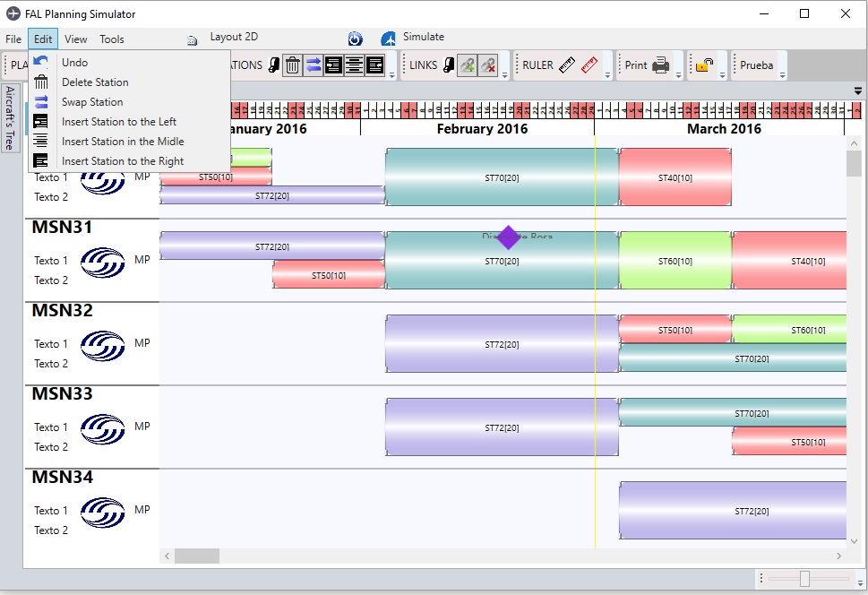Image resolution: width=868 pixels, height=595 pixels.
Task: Open the Aircraft's Tree side panel
Action: (x=11, y=118)
